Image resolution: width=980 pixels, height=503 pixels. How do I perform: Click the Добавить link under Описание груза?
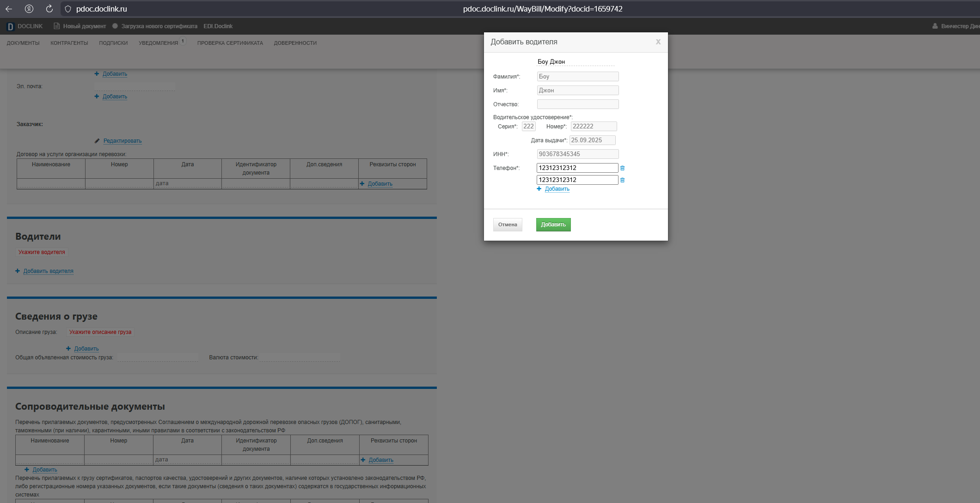coord(86,349)
